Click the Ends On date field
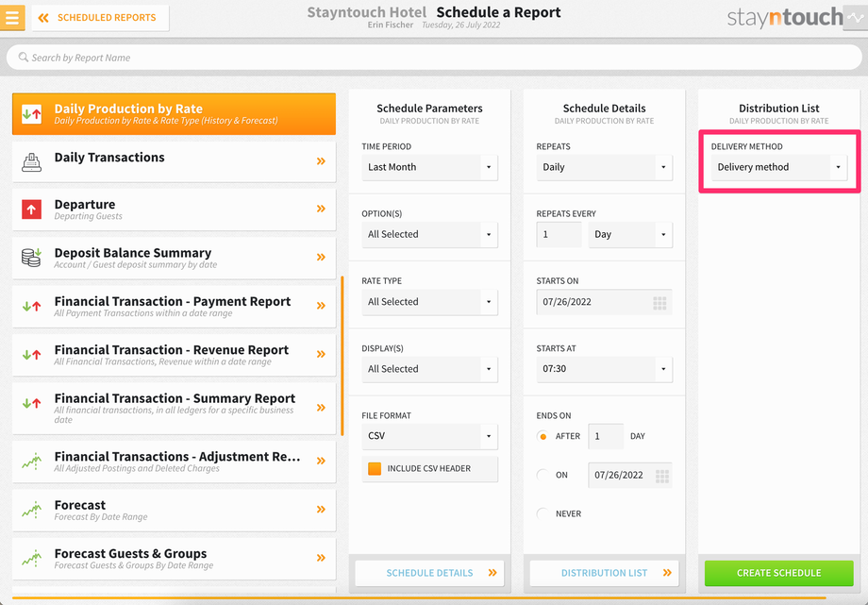 point(630,476)
